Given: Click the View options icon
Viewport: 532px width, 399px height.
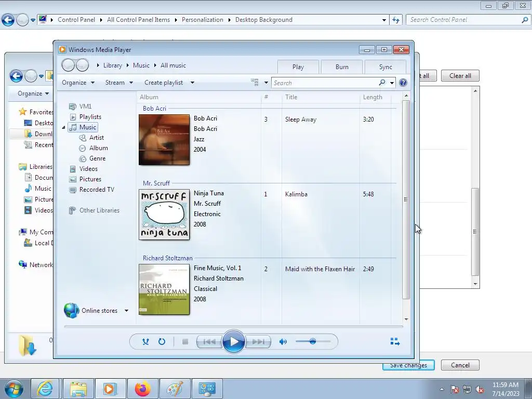Looking at the screenshot, I should 255,83.
